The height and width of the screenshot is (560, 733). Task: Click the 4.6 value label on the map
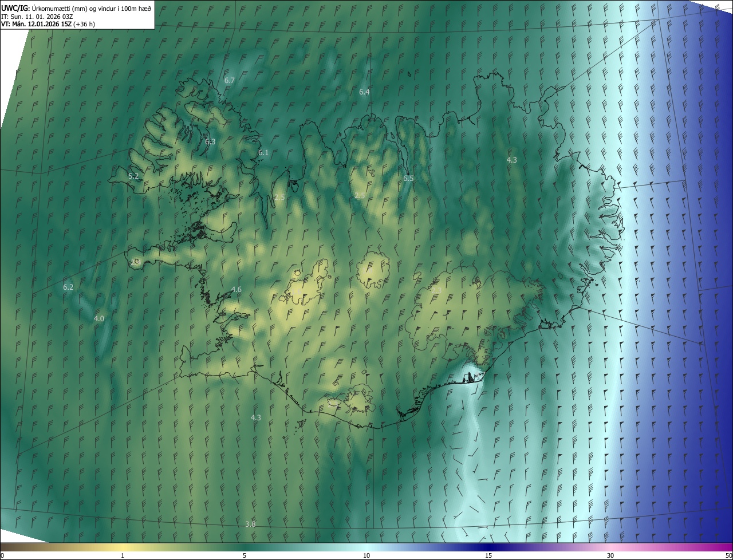(236, 290)
